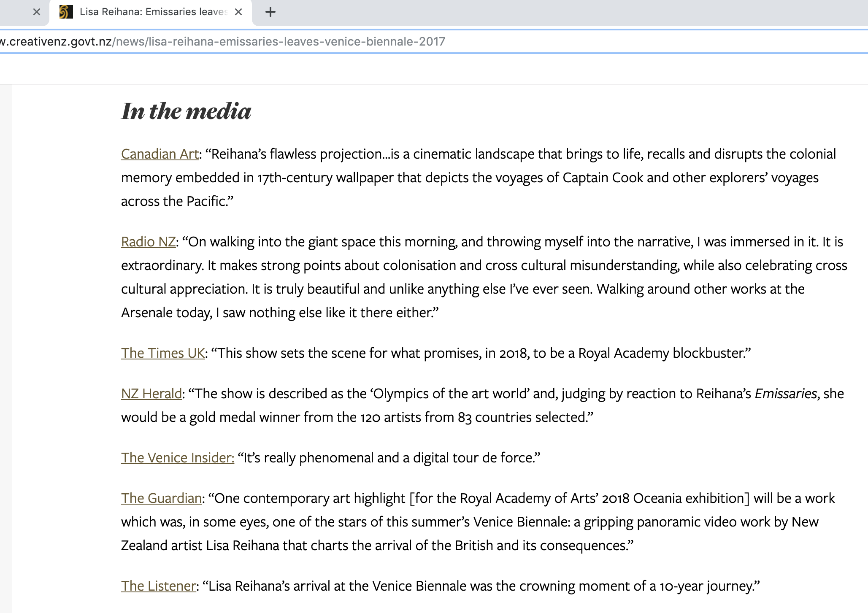Click the text 'Royal Academy blockbuster'

pyautogui.click(x=662, y=353)
